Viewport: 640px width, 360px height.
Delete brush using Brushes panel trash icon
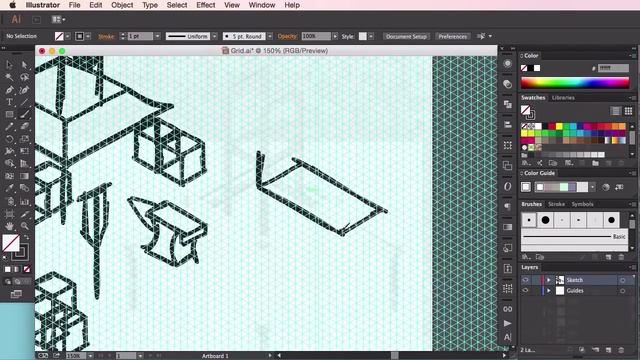(x=621, y=257)
